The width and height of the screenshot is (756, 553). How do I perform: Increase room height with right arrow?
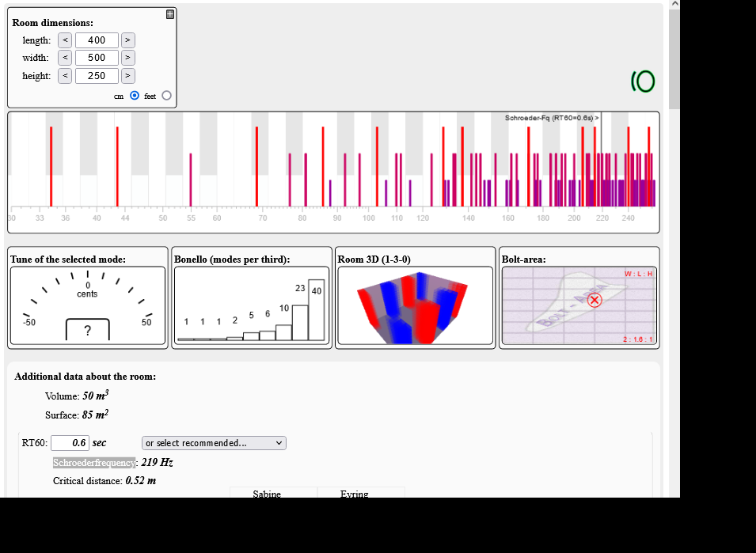(x=128, y=76)
